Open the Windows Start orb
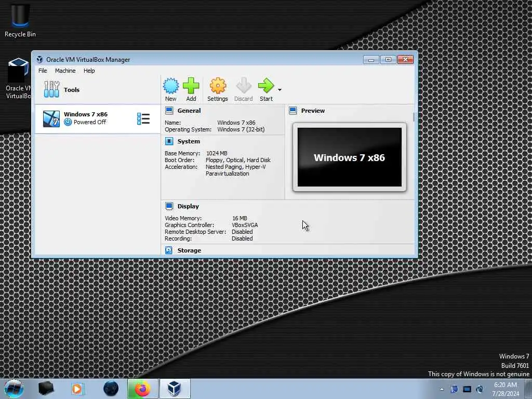This screenshot has width=532, height=399. tap(14, 389)
